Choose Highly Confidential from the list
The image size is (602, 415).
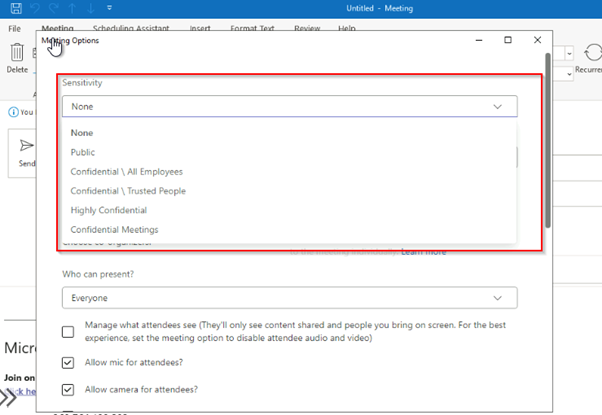point(108,210)
